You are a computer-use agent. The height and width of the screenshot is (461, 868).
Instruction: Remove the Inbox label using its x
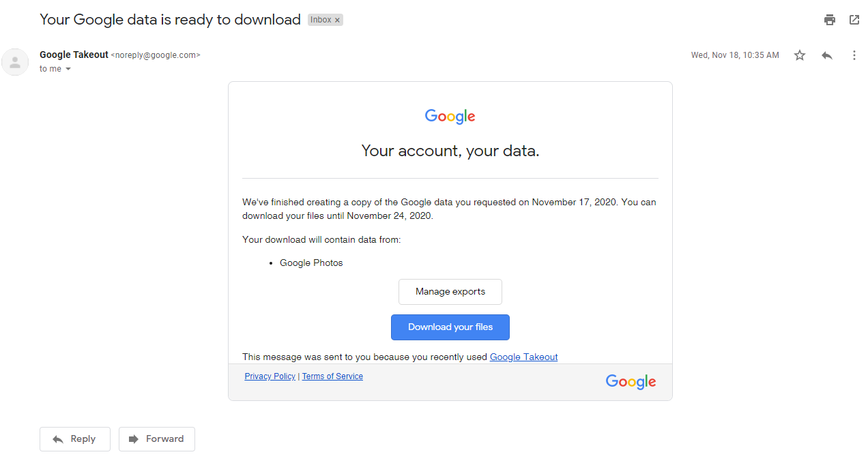point(337,20)
